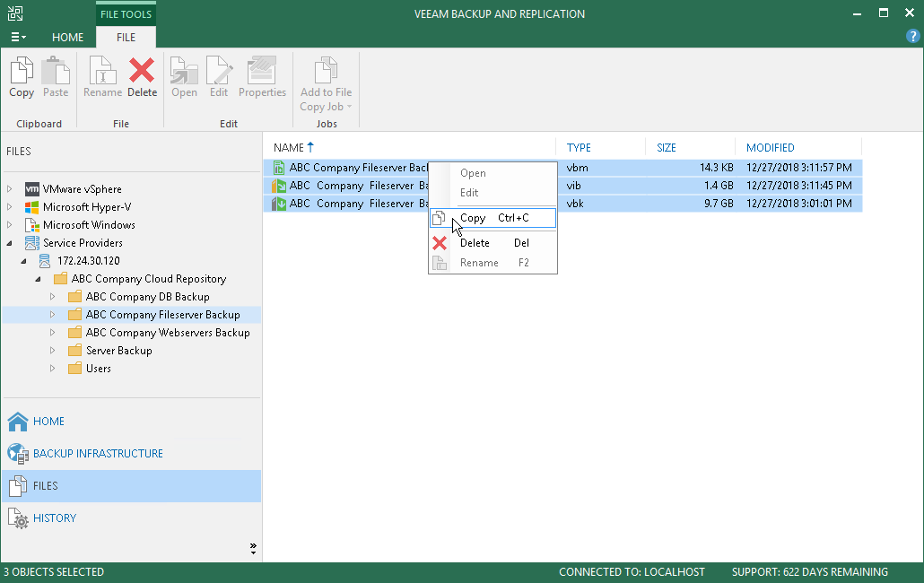The image size is (924, 583).
Task: Select the Server Backup folder
Action: tap(119, 351)
